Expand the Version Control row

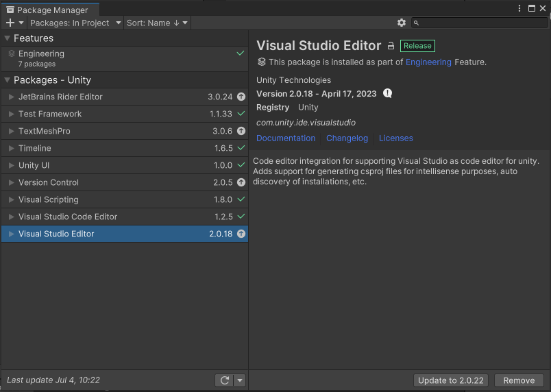coord(11,182)
